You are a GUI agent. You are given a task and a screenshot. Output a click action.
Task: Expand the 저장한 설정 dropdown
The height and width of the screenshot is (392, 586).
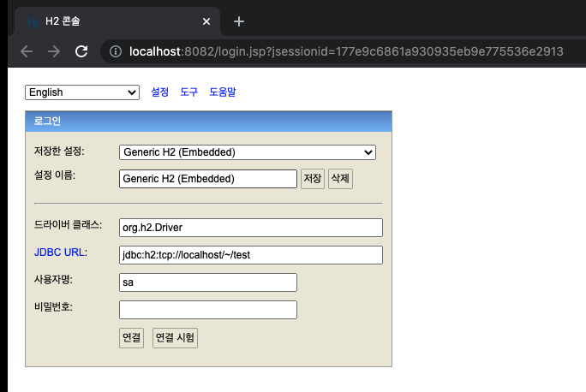(248, 152)
